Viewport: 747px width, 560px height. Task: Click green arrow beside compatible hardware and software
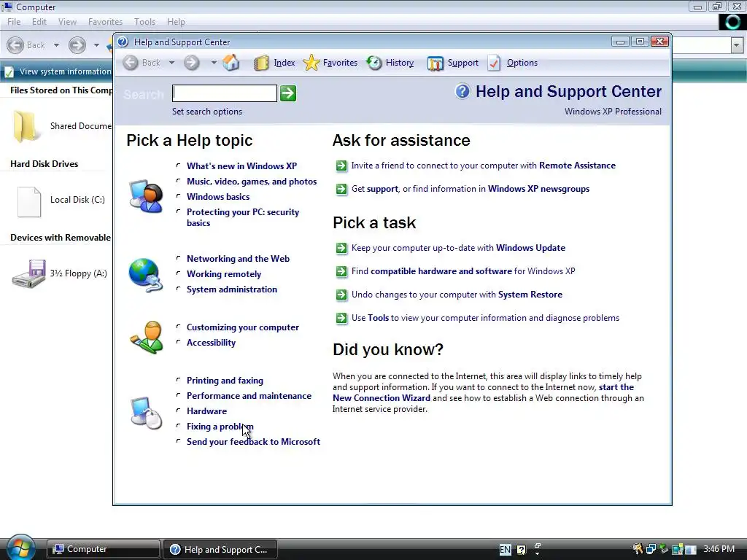pyautogui.click(x=341, y=271)
